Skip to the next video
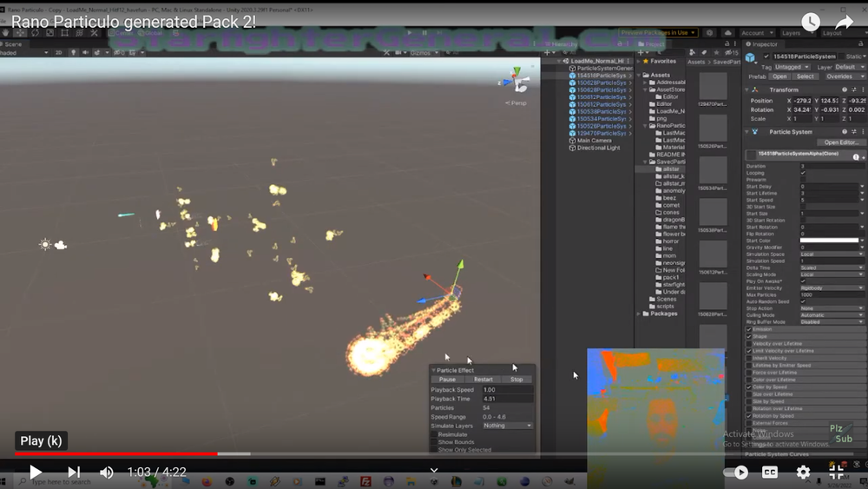The height and width of the screenshot is (489, 868). (x=74, y=472)
